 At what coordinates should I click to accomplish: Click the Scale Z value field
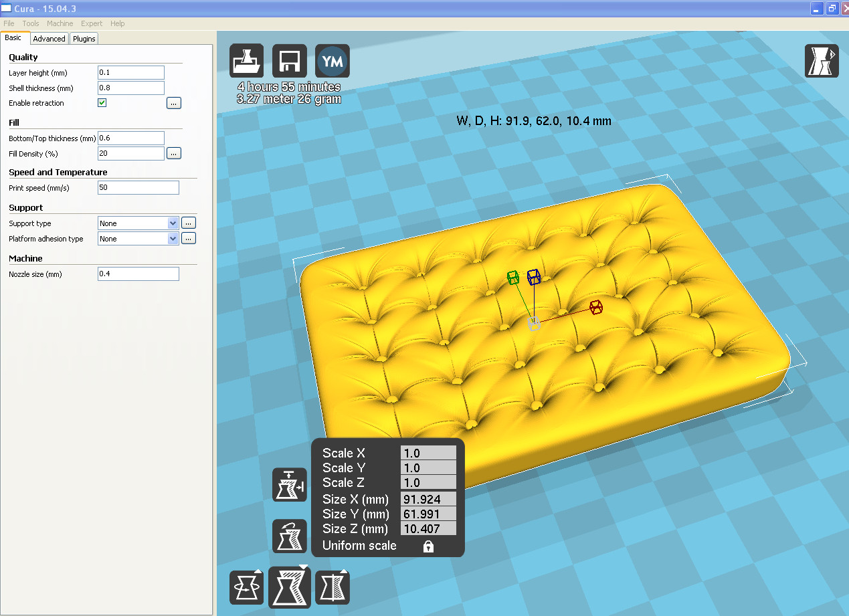[428, 482]
